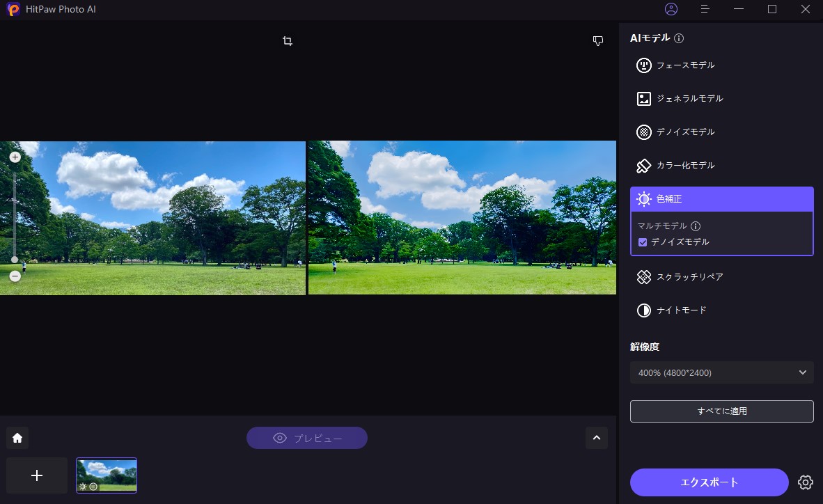The height and width of the screenshot is (504, 823).
Task: Collapse the thumbnail panel with chevron
Action: [596, 438]
